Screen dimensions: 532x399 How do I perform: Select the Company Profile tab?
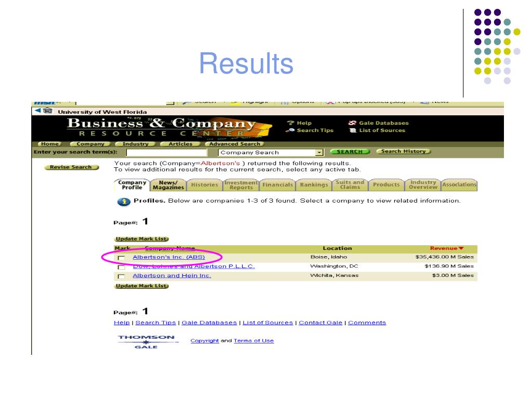(x=132, y=185)
